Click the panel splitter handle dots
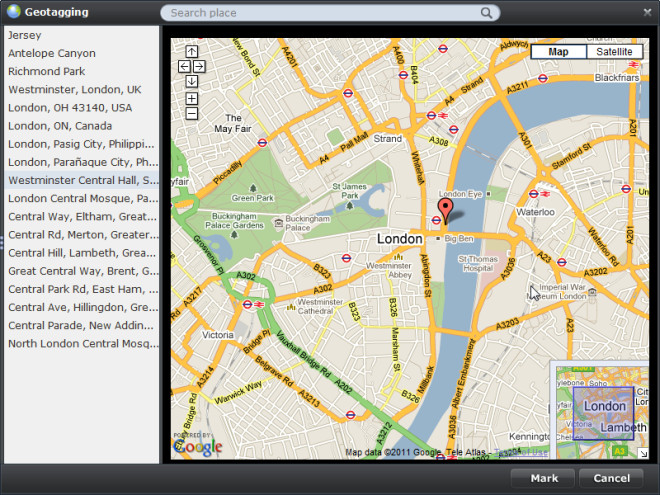 (x=2, y=242)
